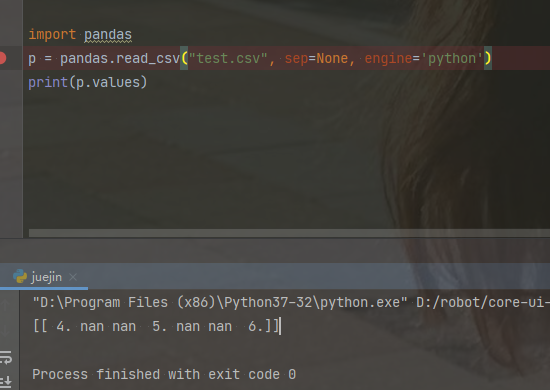Click the horizontal editor scrollbar

click(289, 233)
